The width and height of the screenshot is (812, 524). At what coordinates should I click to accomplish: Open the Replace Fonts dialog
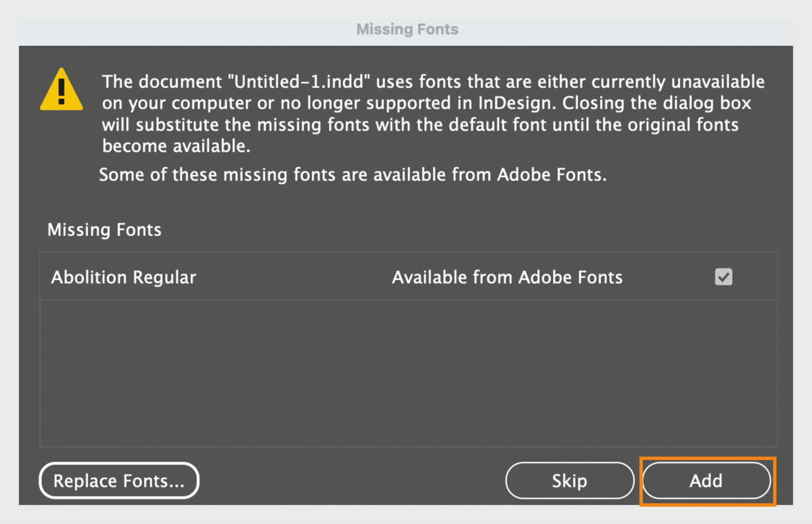119,481
